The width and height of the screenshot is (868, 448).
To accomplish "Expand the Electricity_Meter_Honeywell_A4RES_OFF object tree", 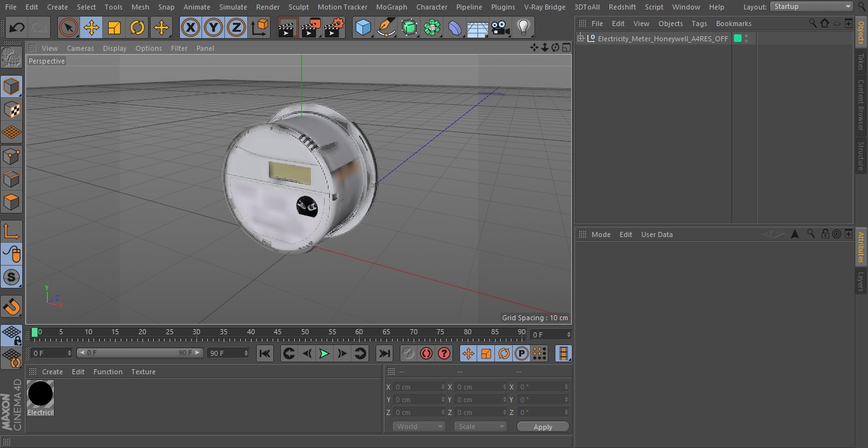I will (x=580, y=39).
